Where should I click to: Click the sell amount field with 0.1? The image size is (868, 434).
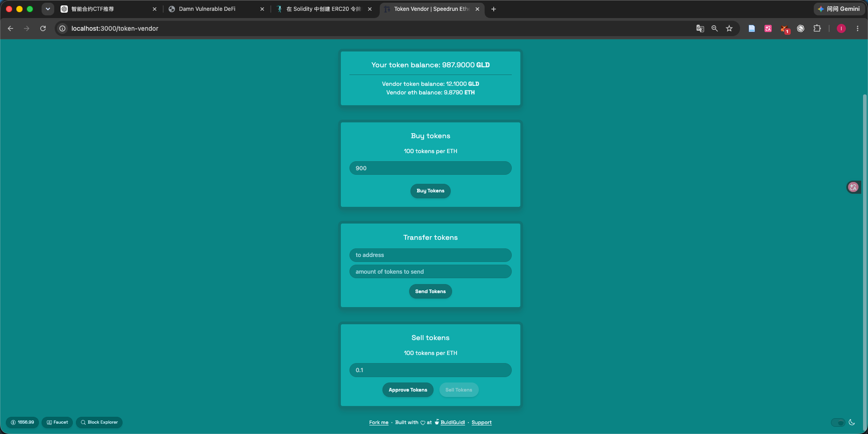430,370
